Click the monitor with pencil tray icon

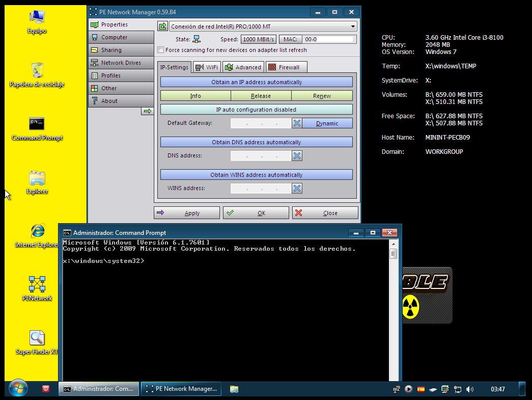tap(445, 389)
